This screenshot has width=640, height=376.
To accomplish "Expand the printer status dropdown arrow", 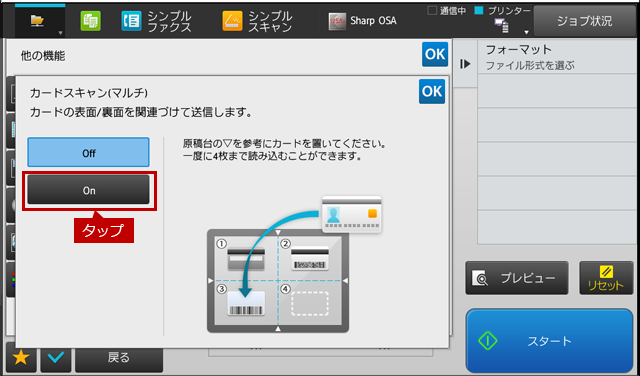I will coord(527,32).
